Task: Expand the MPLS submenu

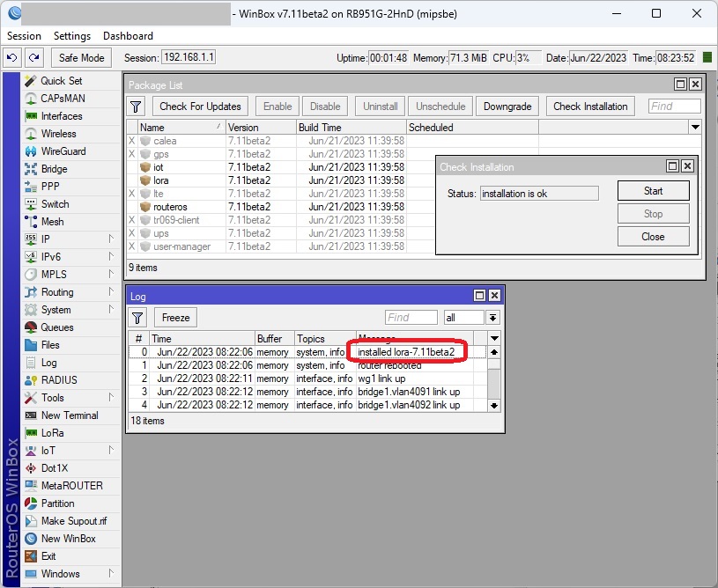Action: 111,275
